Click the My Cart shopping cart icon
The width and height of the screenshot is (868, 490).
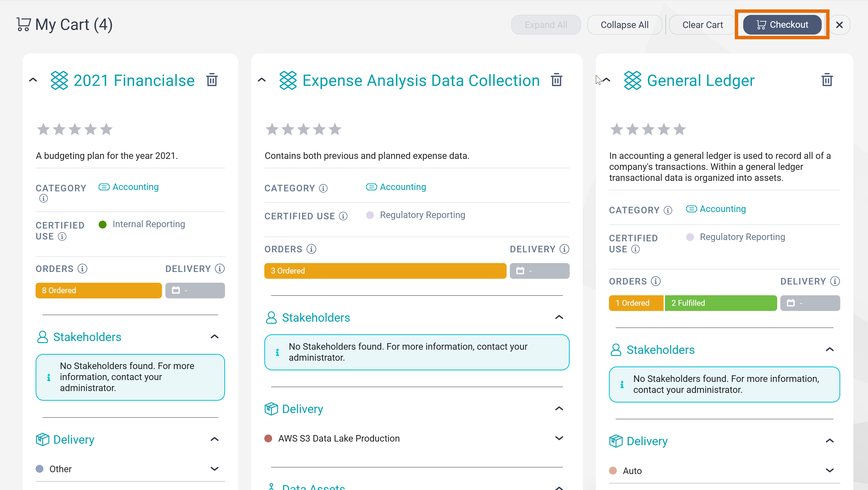(x=24, y=24)
